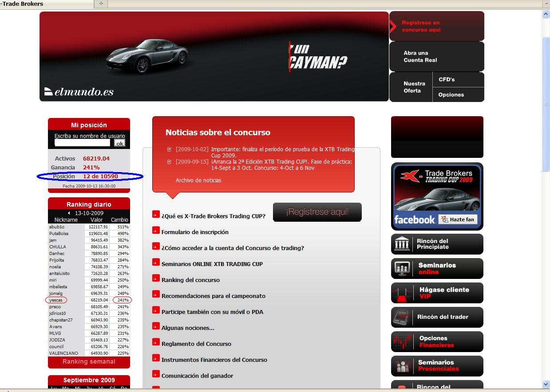Click Activos value 68219.04 in Mi posición

click(x=96, y=158)
